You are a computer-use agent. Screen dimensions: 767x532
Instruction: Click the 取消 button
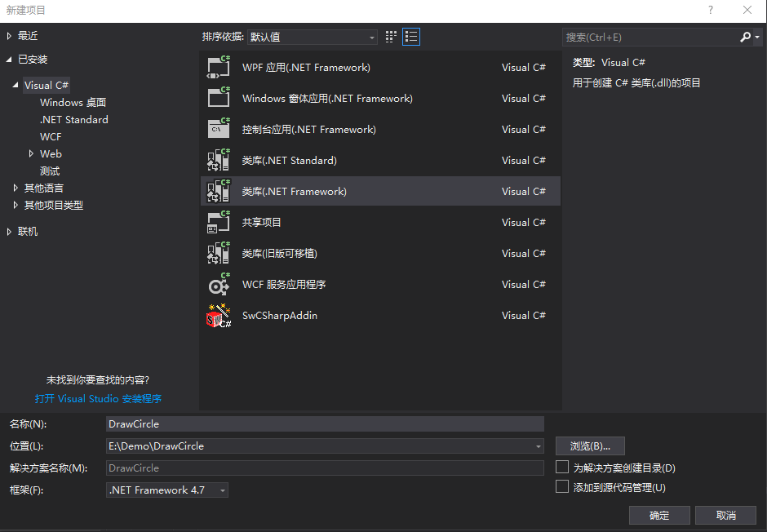[x=726, y=515]
